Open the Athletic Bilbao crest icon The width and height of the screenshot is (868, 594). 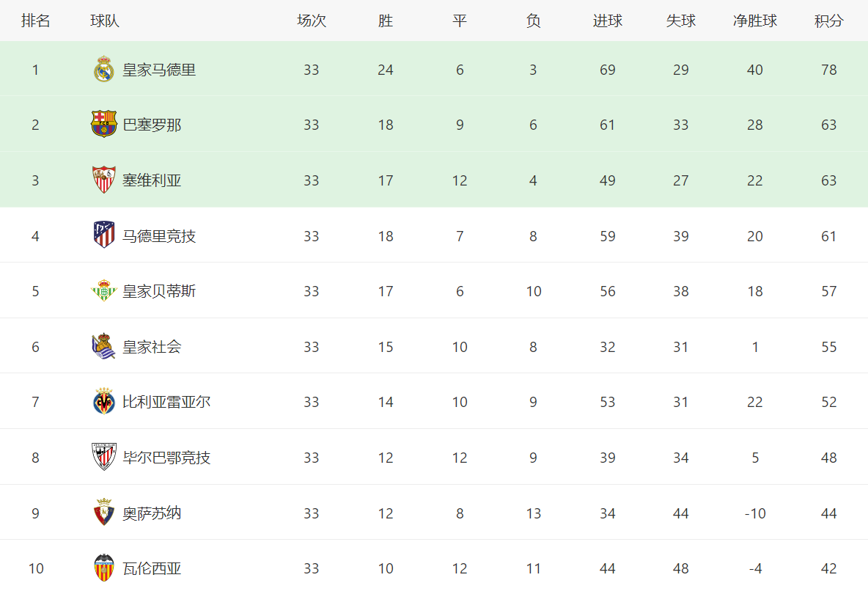click(103, 457)
